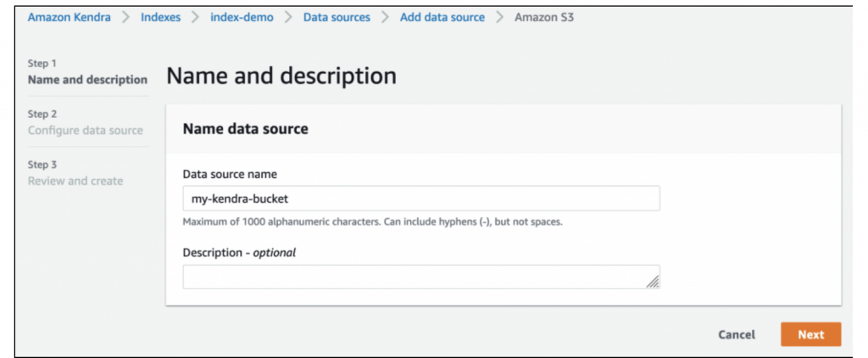Grab the Description field resize handle

653,282
